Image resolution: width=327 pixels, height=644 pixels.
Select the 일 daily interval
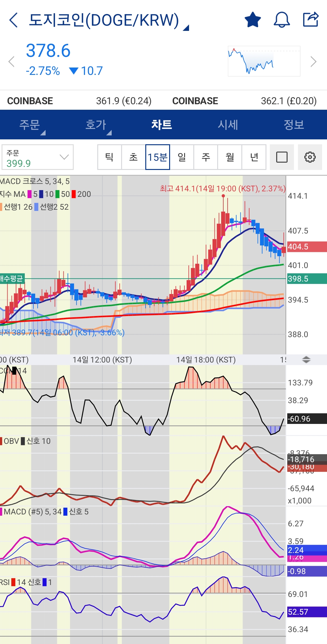click(x=182, y=157)
